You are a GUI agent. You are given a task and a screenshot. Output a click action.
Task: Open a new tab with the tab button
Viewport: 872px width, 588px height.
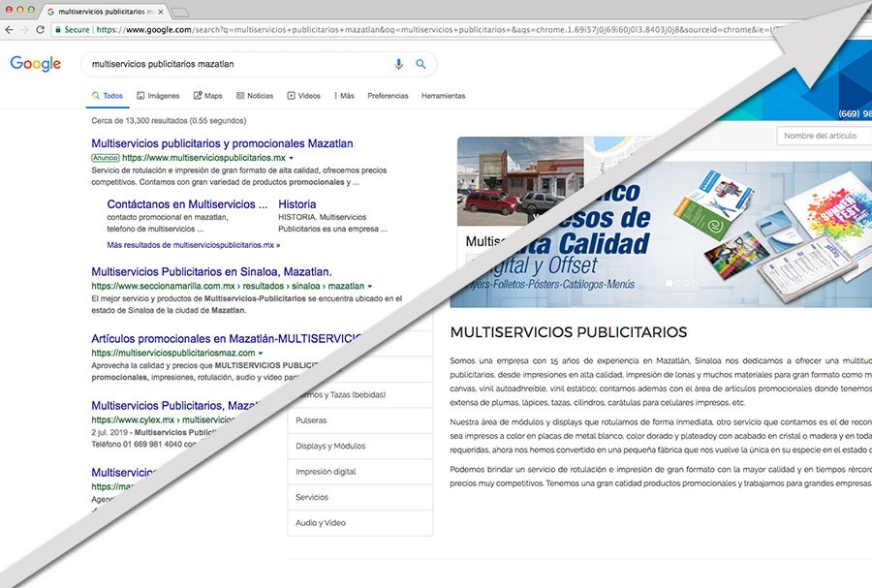[x=181, y=11]
